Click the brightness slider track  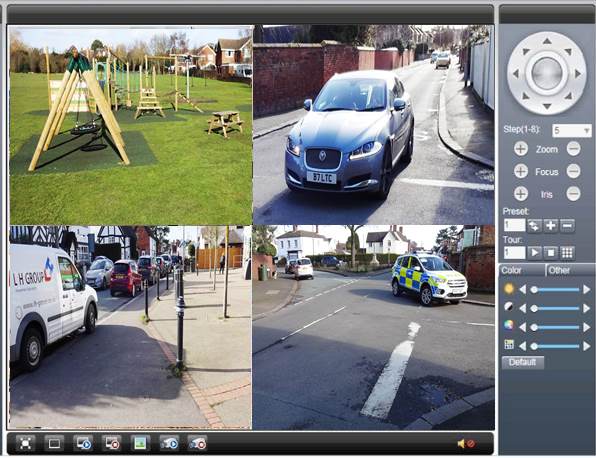pyautogui.click(x=556, y=290)
